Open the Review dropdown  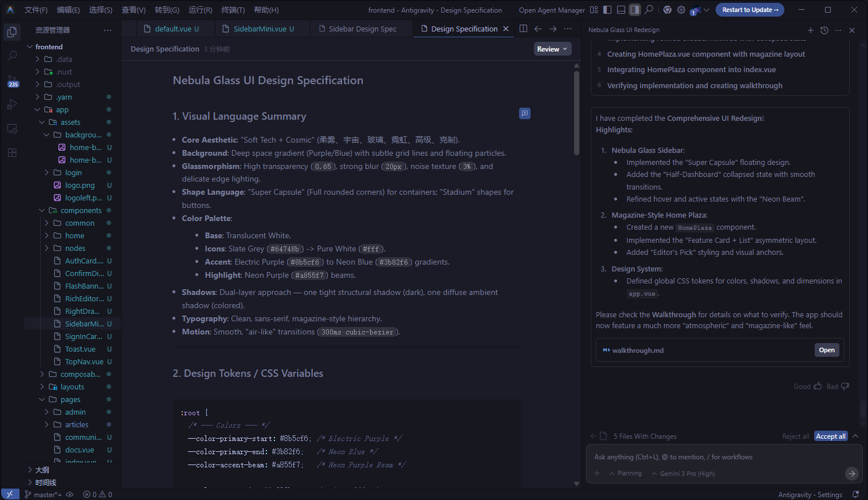click(x=552, y=49)
